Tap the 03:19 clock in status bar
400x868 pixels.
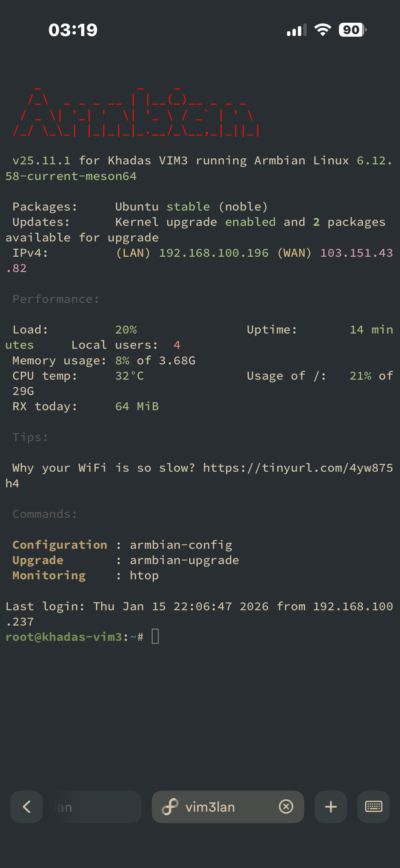click(73, 30)
